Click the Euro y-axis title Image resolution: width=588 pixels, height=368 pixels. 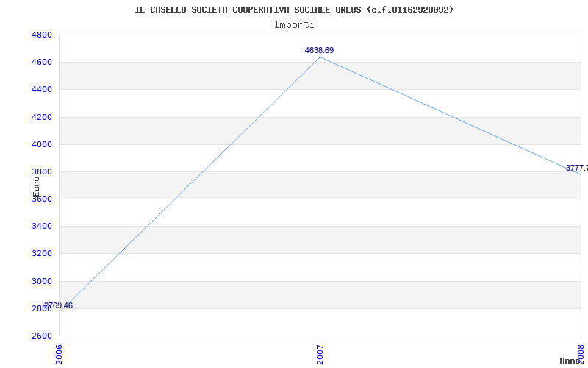click(36, 187)
